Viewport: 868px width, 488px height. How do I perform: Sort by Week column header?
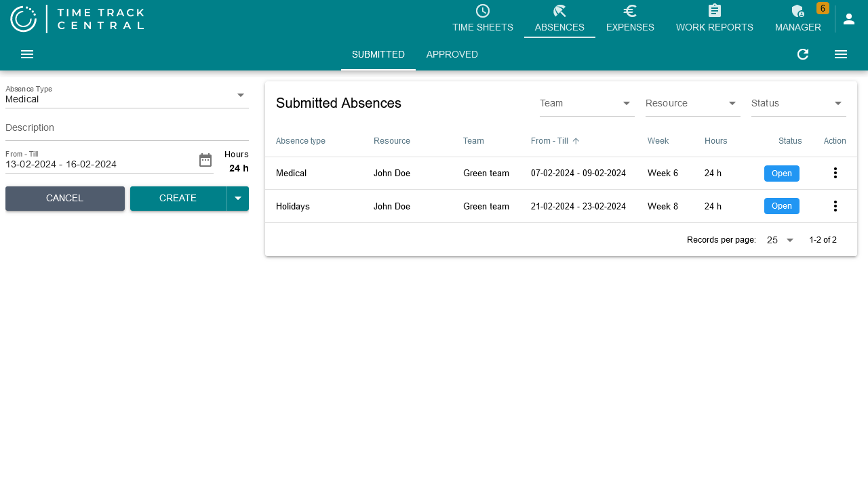coord(658,141)
